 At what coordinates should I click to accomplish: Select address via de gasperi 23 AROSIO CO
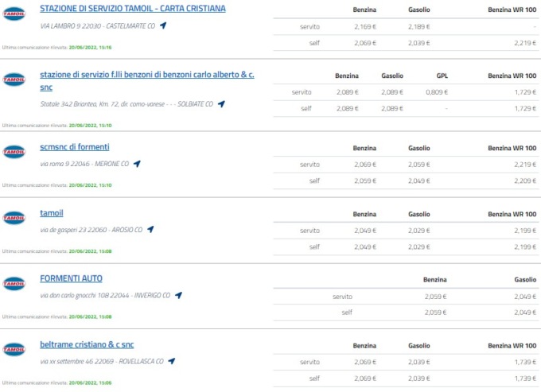91,230
